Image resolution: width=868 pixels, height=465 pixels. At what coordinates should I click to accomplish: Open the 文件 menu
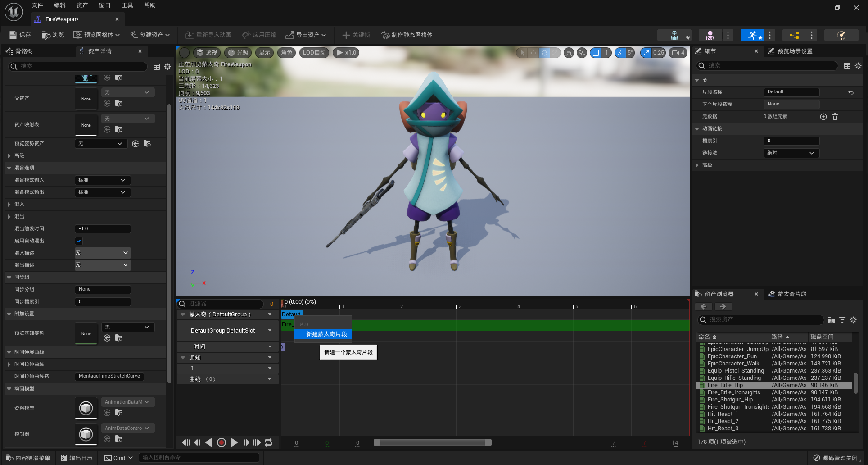point(37,5)
